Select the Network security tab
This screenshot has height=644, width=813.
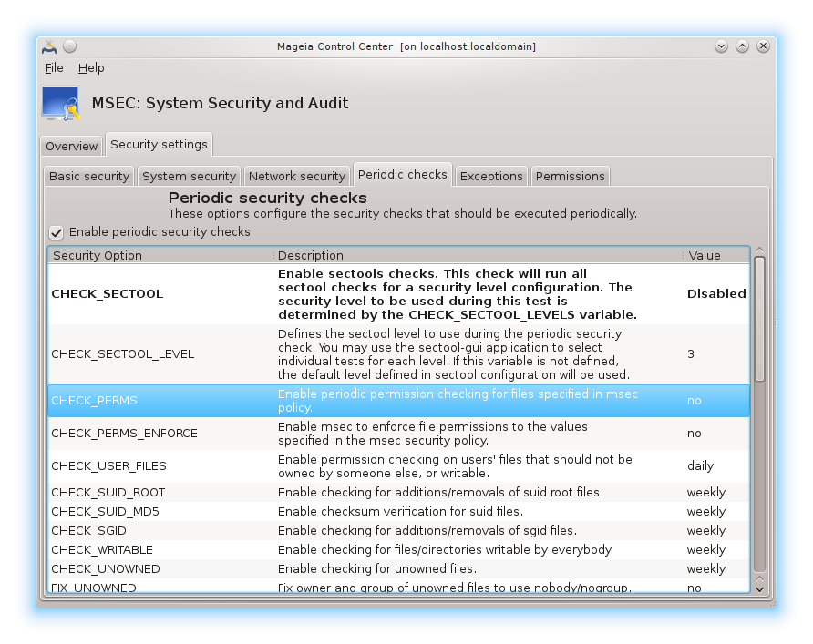[x=297, y=177]
